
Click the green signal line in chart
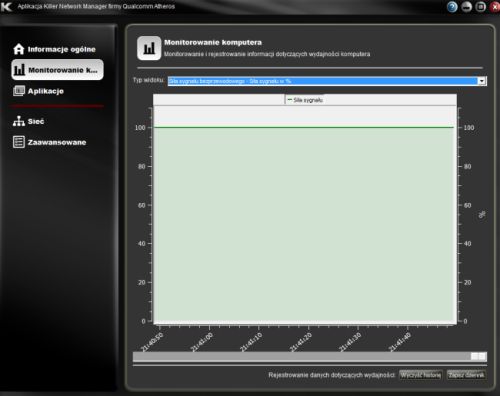tap(304, 127)
